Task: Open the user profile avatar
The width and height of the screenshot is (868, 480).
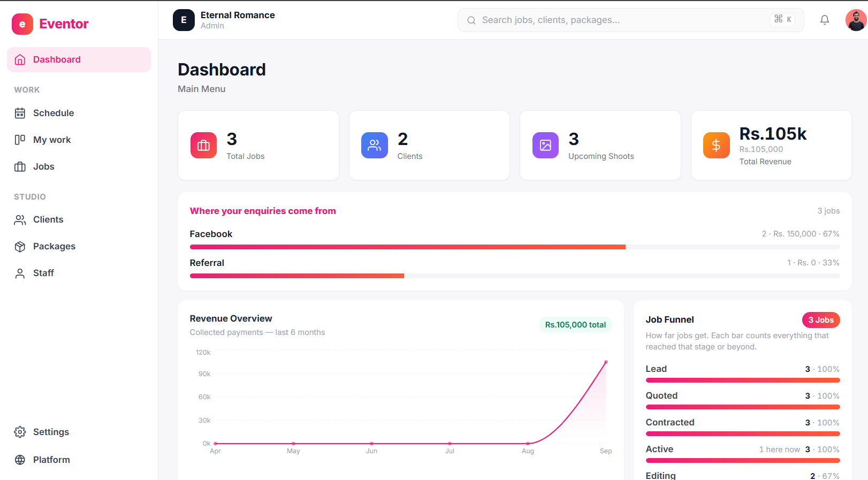Action: [x=856, y=20]
